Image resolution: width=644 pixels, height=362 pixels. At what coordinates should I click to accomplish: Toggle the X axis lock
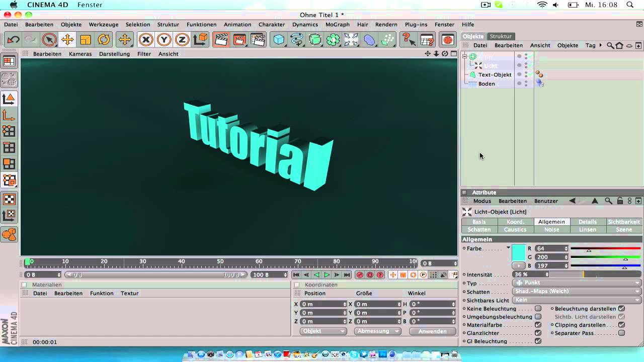click(x=146, y=40)
